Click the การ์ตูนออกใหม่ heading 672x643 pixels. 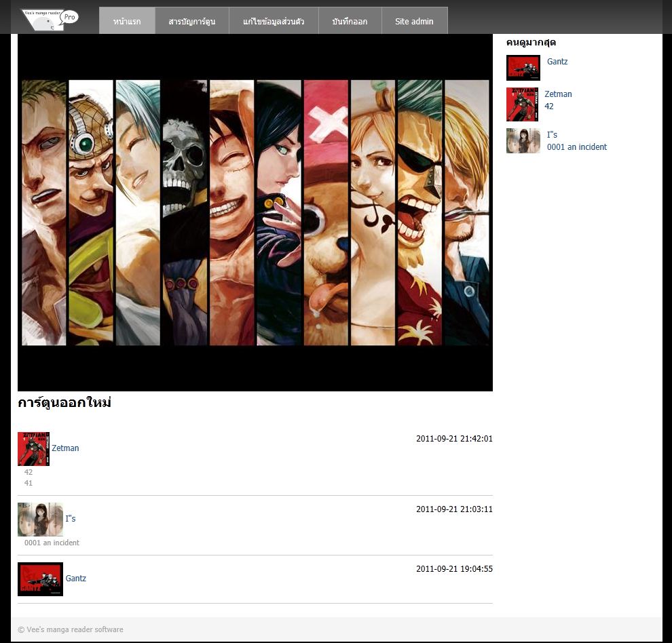[x=64, y=402]
